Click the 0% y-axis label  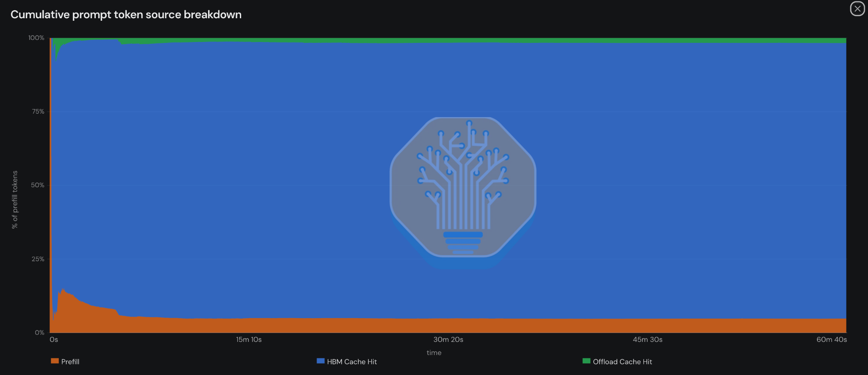pos(39,333)
